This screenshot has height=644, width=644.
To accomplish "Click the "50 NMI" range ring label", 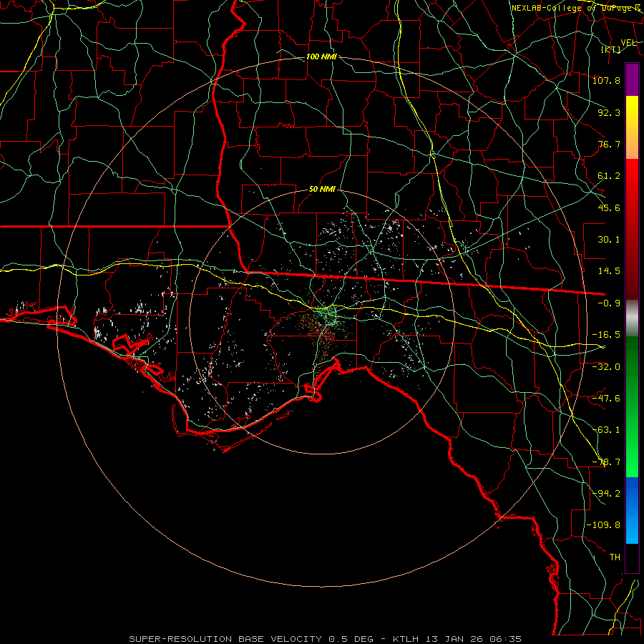I will [322, 190].
